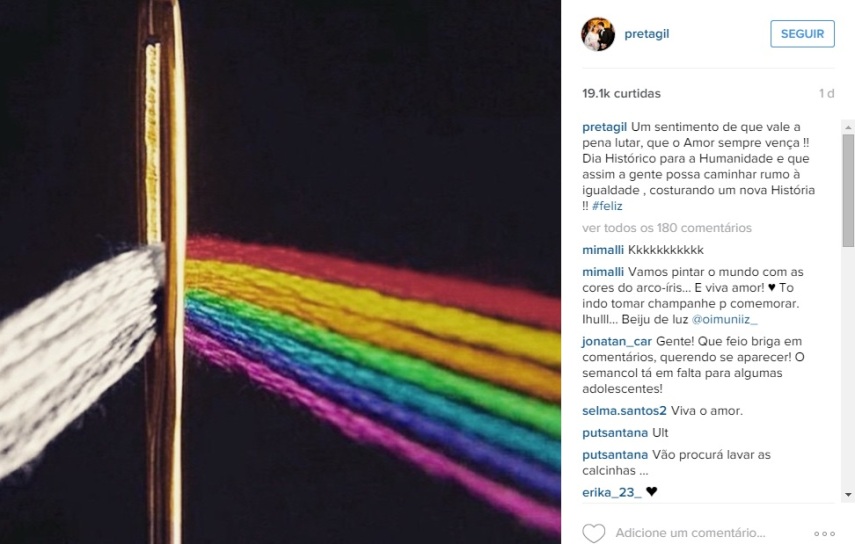Open first mimalli commenter username

(603, 250)
